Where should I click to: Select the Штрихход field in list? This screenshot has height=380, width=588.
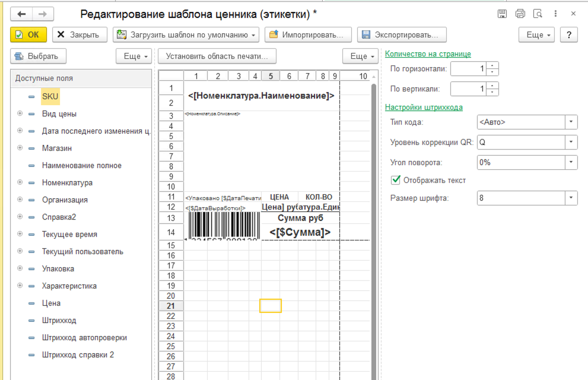[x=59, y=321]
